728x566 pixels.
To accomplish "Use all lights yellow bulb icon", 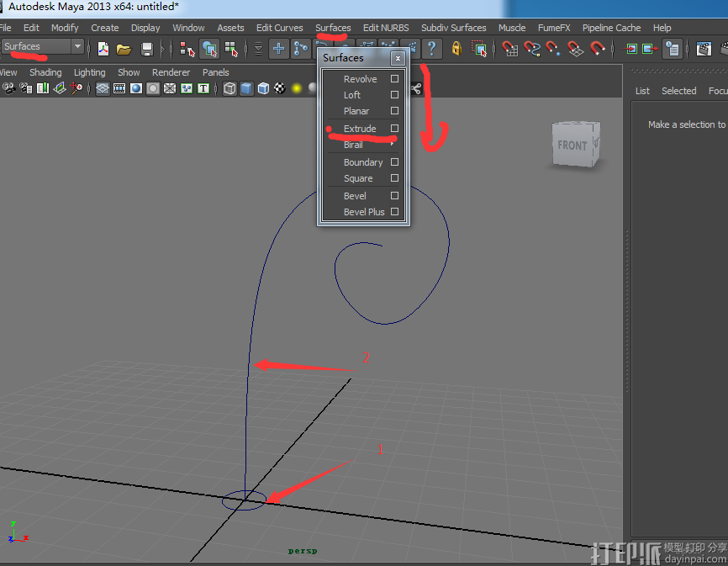I will (297, 88).
